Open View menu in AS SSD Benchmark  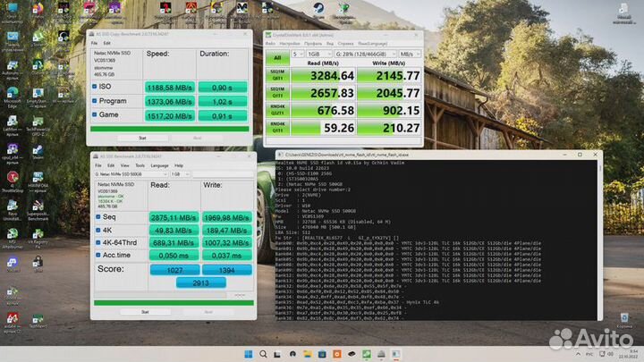[124, 165]
